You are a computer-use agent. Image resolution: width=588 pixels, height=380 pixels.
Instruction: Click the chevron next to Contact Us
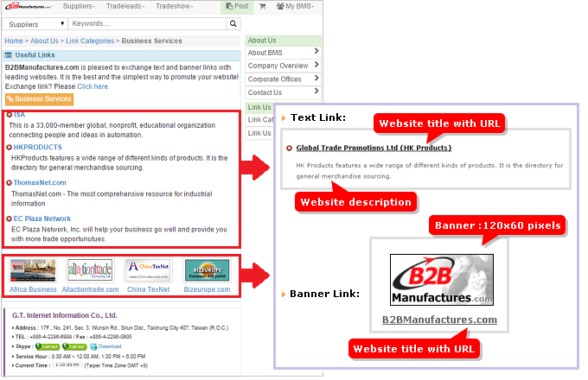(316, 91)
